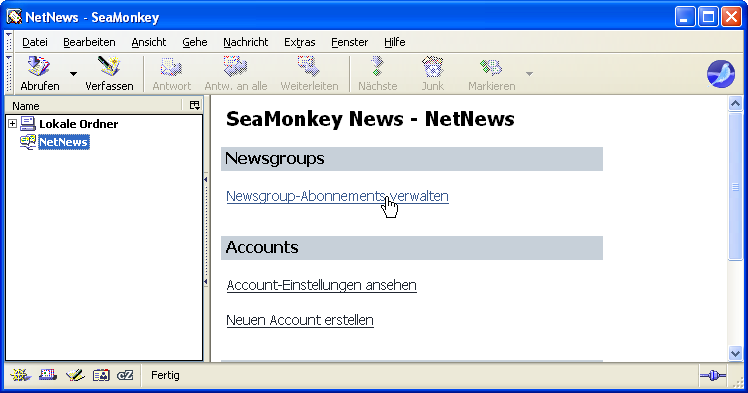Click the vertical scrollbar down arrow
Image resolution: width=748 pixels, height=393 pixels.
point(735,353)
